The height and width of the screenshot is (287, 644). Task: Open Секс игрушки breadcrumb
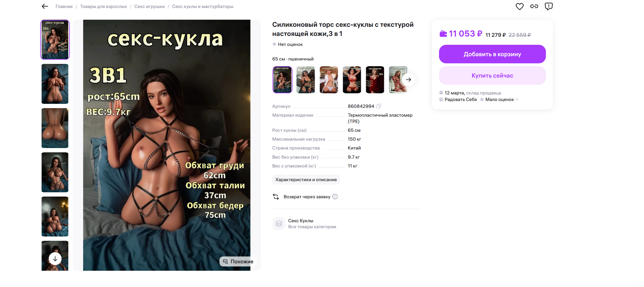pos(149,6)
